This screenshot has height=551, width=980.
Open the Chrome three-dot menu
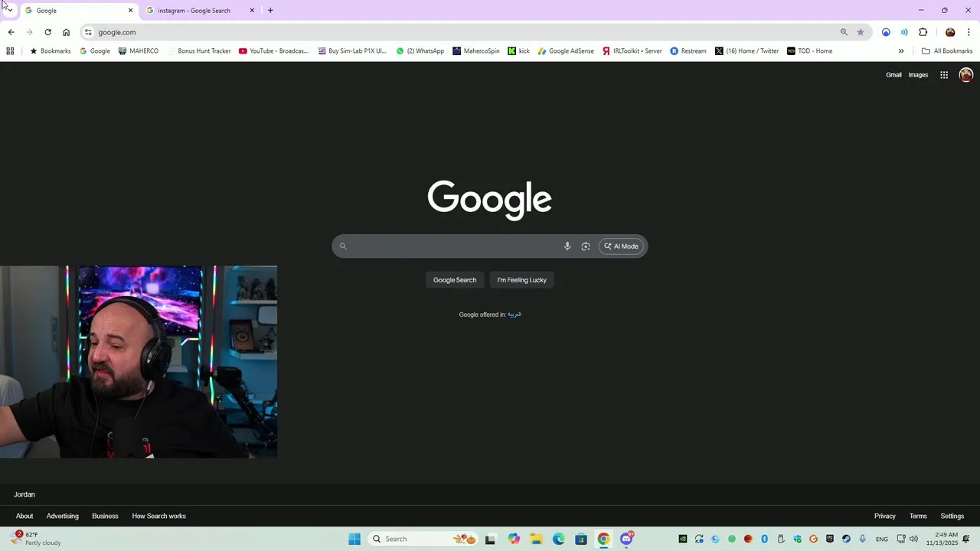point(969,32)
